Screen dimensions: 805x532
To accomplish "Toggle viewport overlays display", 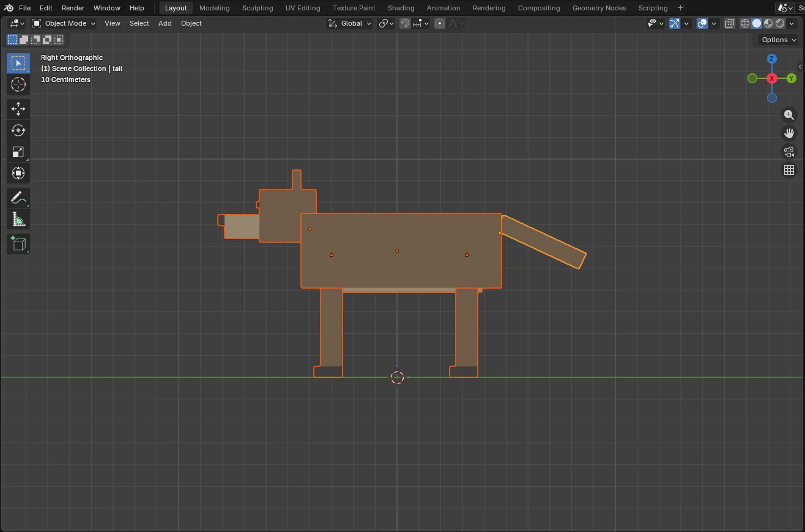I will pos(702,23).
